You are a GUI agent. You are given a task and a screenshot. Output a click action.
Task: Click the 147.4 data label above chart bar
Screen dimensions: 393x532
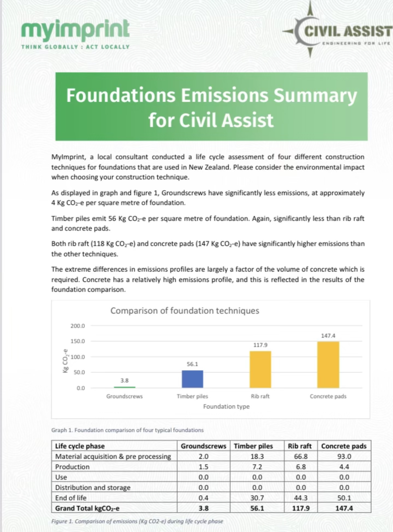click(328, 335)
